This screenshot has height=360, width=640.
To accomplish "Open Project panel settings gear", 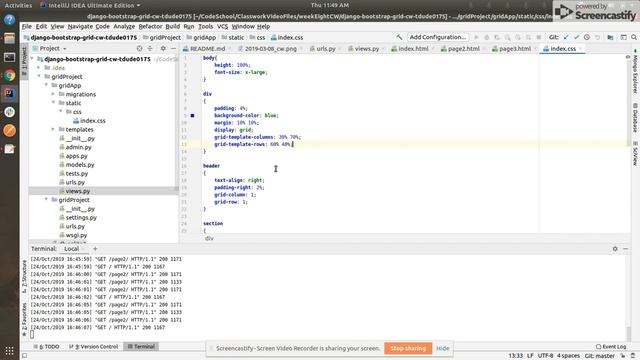I will (163, 48).
